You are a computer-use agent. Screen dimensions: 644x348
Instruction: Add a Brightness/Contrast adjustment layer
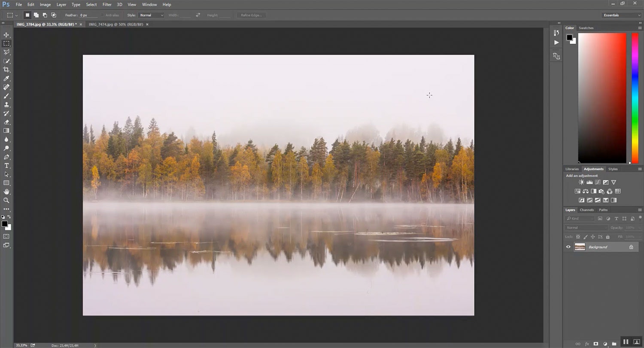tap(581, 182)
